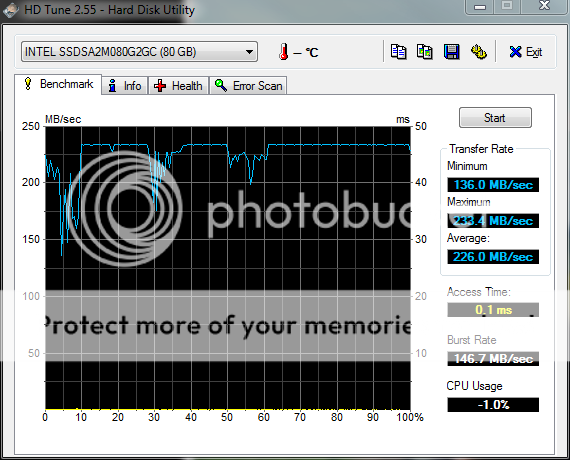Maximize the HD Tune window

(x=507, y=6)
